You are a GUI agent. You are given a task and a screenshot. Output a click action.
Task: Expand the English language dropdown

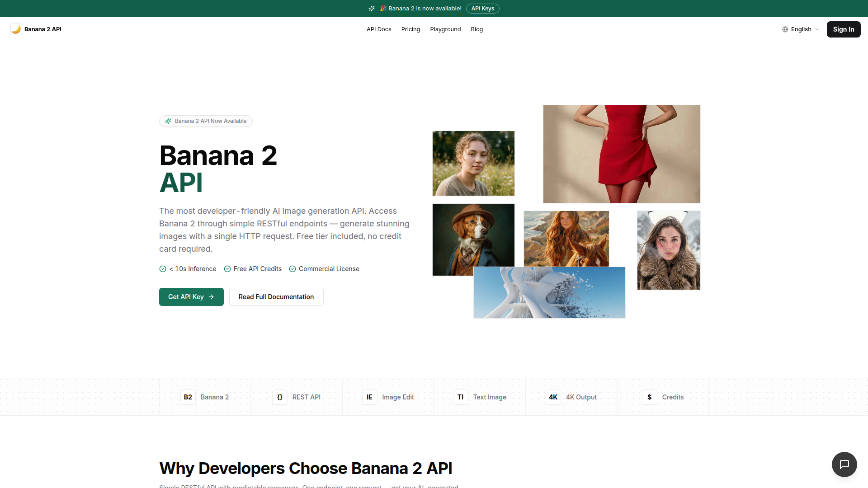click(801, 29)
